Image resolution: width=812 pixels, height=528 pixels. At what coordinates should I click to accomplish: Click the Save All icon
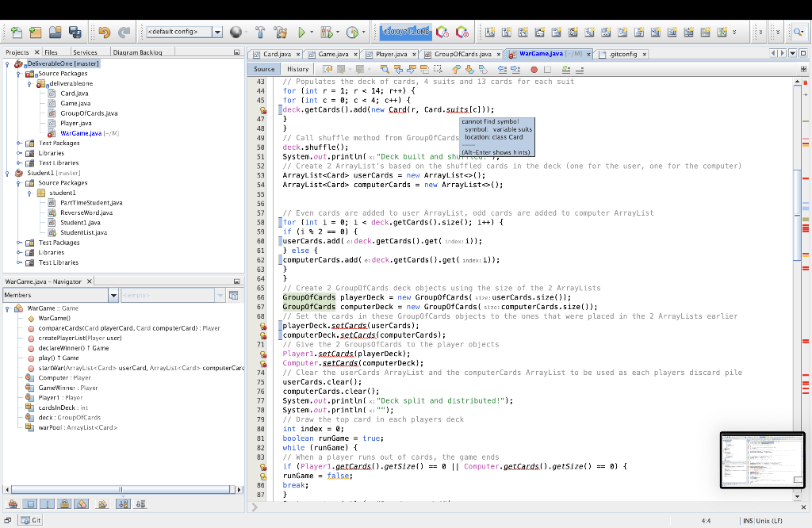75,33
